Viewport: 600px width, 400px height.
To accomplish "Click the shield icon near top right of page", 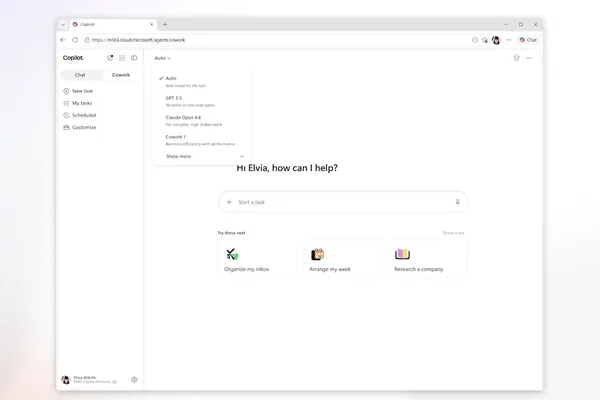I will pos(517,58).
